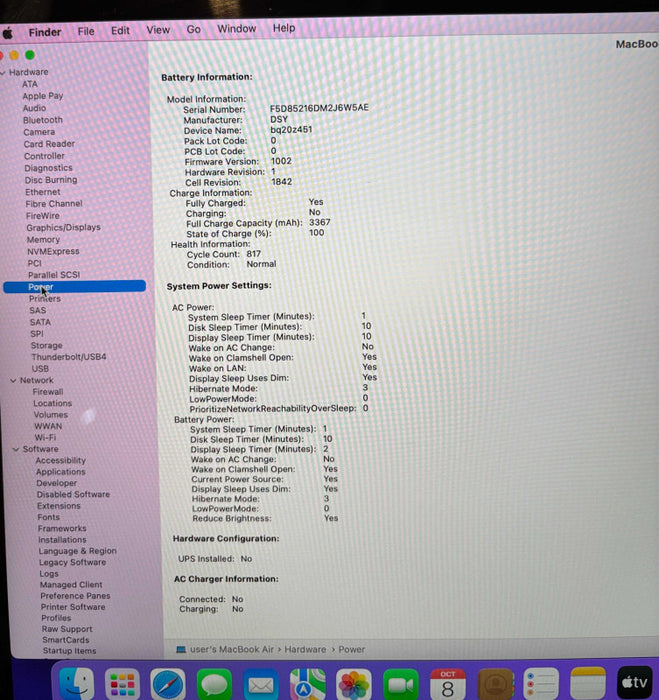Open Finder from the Dock
Image resolution: width=659 pixels, height=700 pixels.
tap(76, 684)
